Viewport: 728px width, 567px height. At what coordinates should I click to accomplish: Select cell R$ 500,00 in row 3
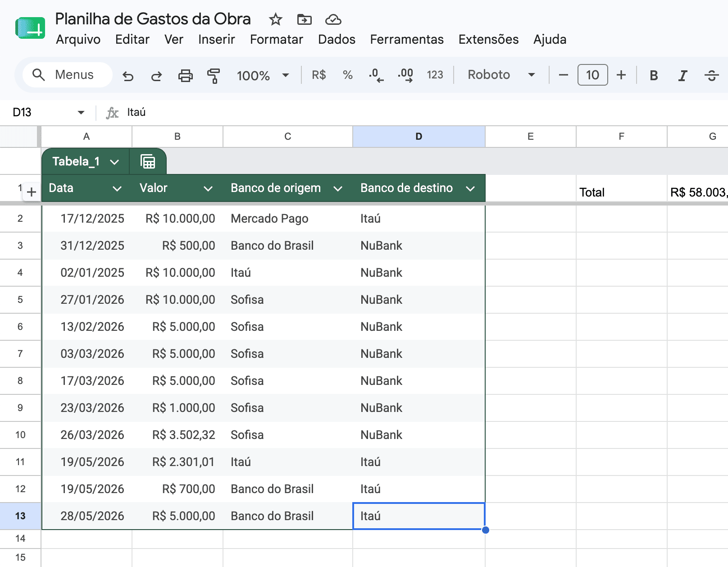tap(177, 246)
